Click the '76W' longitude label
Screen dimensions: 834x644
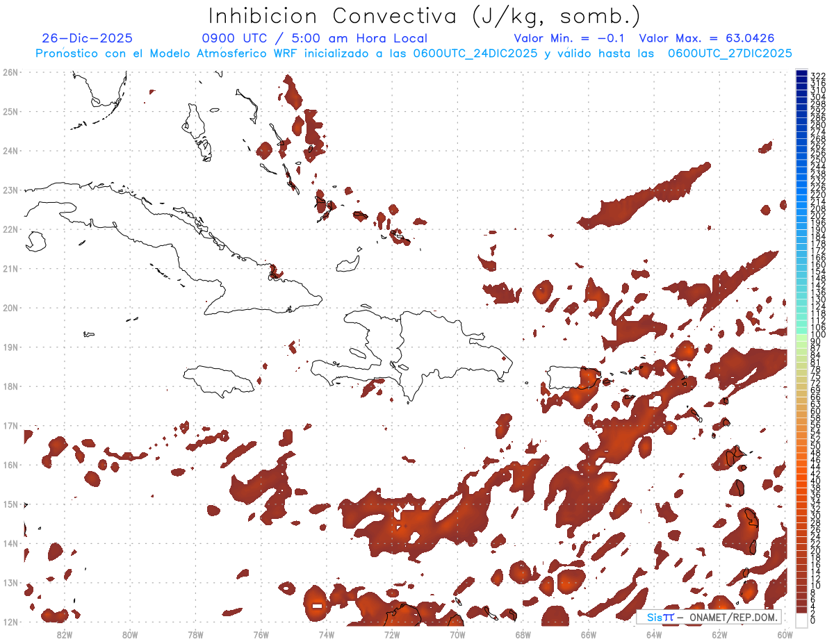(261, 634)
